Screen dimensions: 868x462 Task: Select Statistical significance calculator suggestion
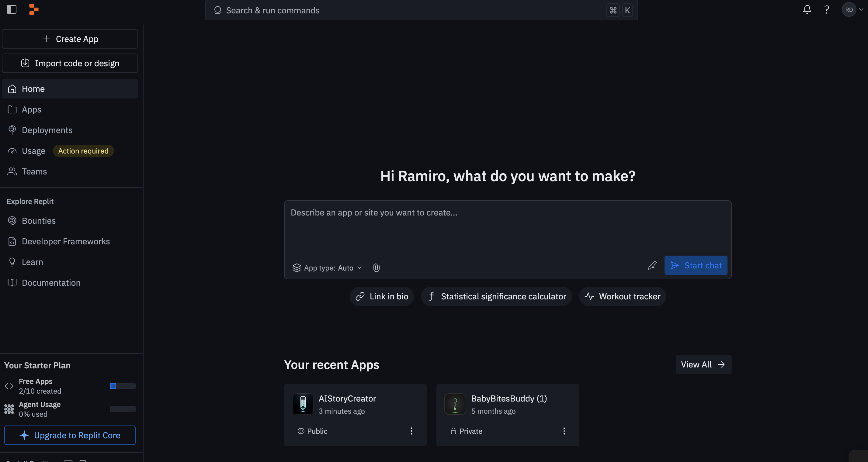tap(496, 296)
